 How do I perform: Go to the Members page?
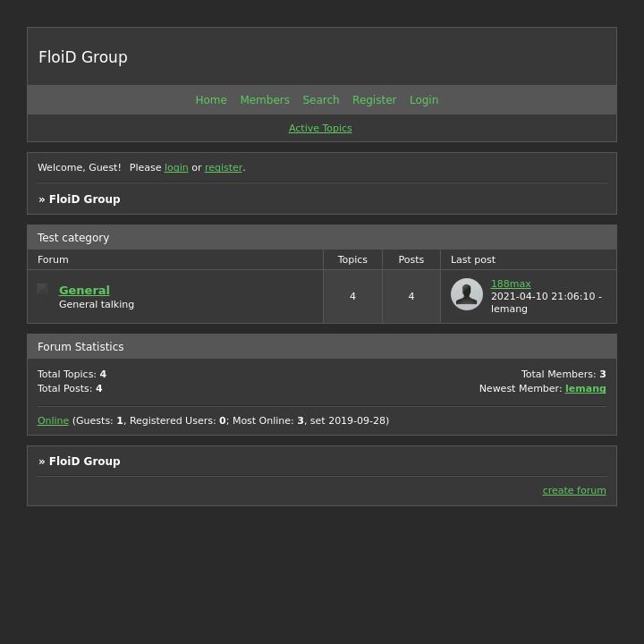[265, 100]
